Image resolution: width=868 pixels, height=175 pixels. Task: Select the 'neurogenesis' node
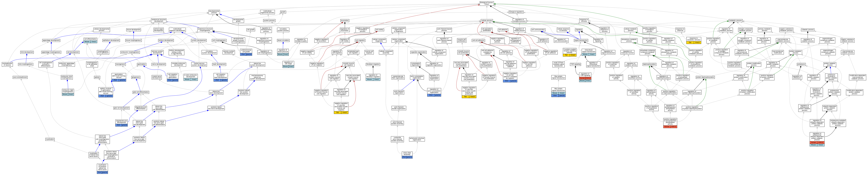(120, 64)
